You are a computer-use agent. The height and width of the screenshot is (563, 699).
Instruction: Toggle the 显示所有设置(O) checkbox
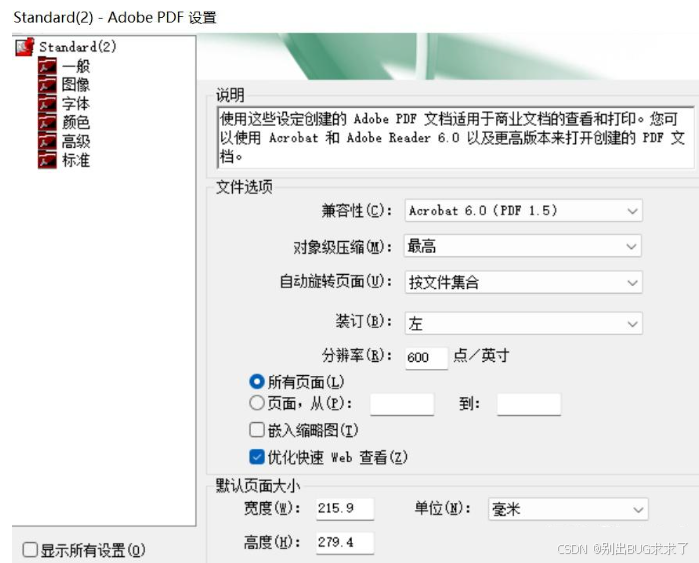click(x=30, y=550)
